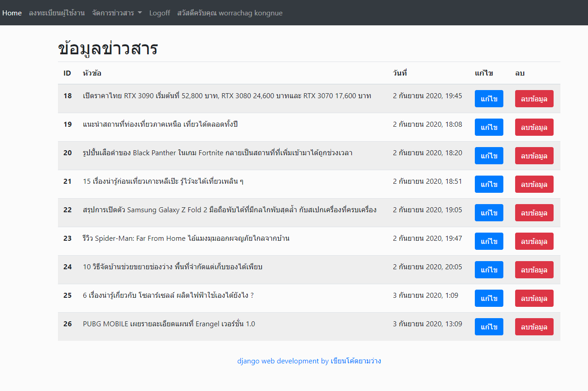The height and width of the screenshot is (391, 588).
Task: Click the date 2 กันยายน 2020, 18:20
Action: [427, 153]
